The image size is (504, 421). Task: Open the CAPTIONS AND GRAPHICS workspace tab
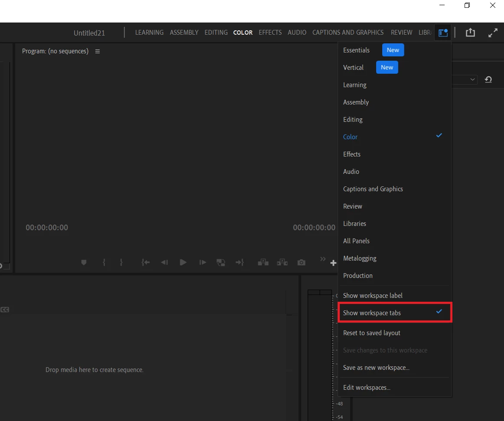348,33
